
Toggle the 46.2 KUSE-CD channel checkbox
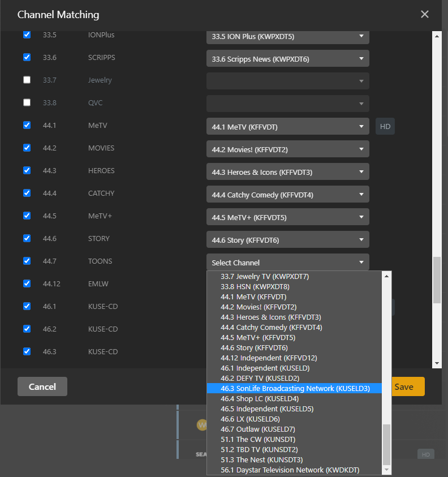point(27,329)
